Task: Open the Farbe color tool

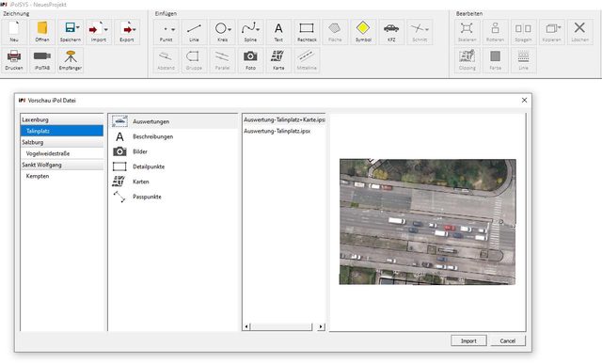Action: pos(496,60)
